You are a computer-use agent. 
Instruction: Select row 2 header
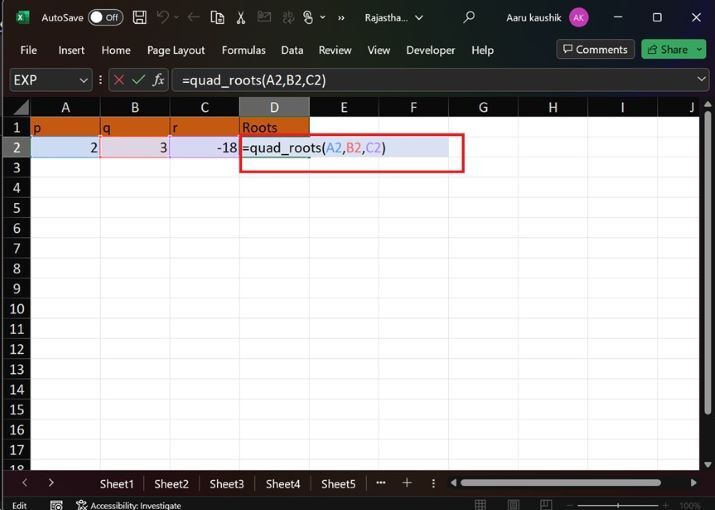click(x=17, y=147)
